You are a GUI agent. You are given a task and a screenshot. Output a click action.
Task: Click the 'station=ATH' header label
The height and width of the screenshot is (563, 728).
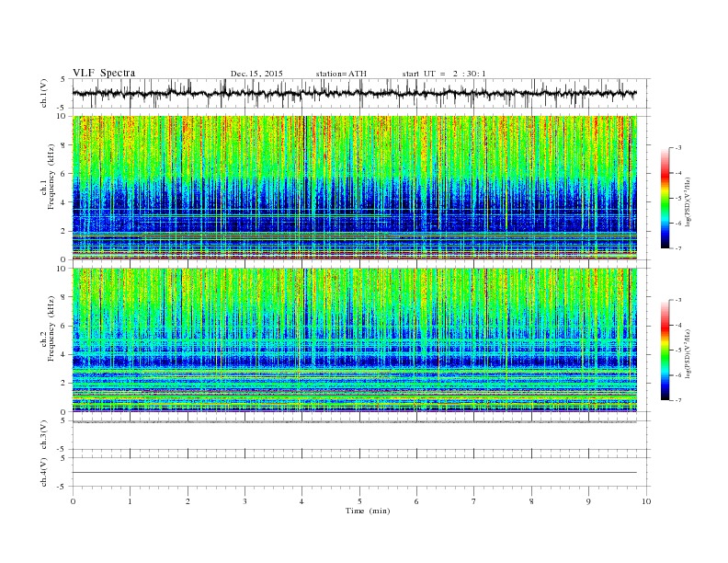coord(341,74)
